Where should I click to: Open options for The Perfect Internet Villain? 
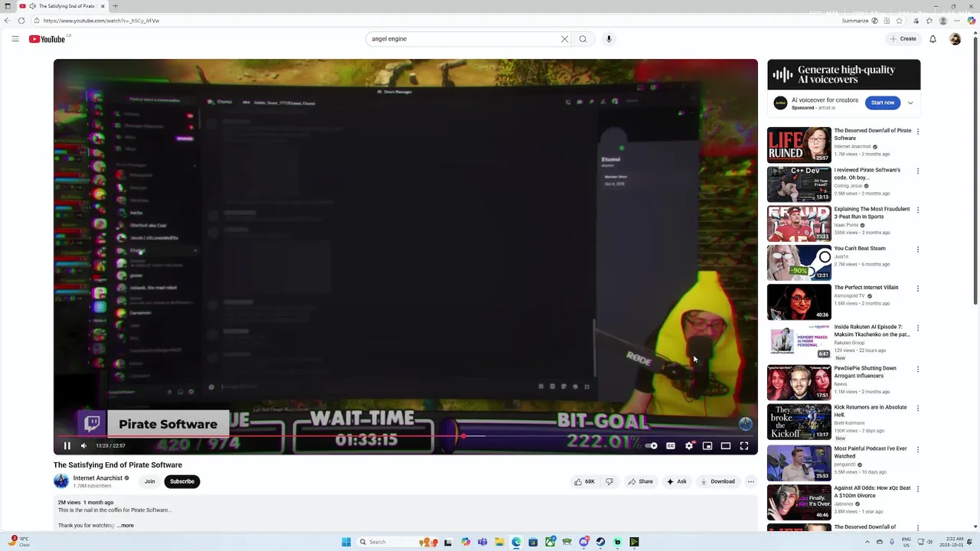pos(917,289)
